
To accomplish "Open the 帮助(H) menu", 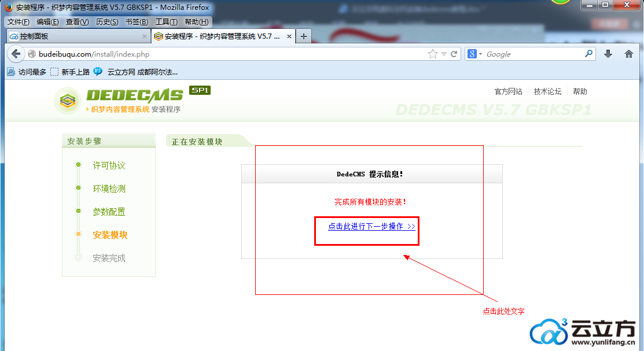I will tap(196, 22).
